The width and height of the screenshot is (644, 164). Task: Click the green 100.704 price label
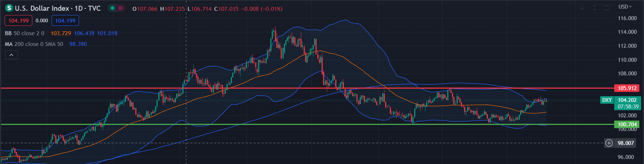coord(627,125)
